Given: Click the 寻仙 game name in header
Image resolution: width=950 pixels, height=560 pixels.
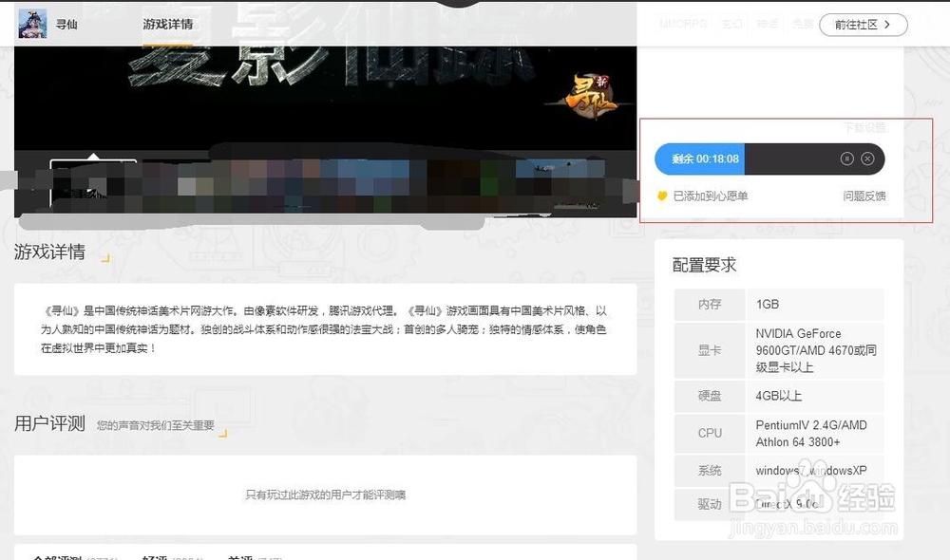Looking at the screenshot, I should [x=66, y=25].
